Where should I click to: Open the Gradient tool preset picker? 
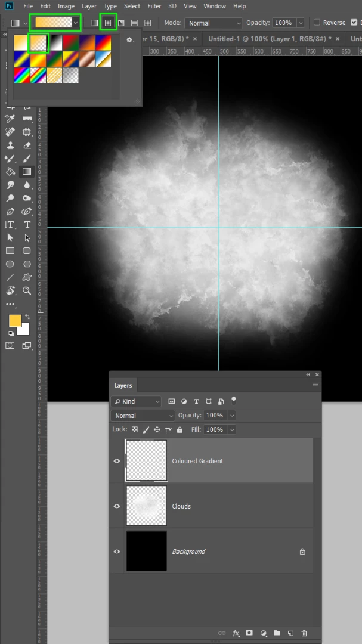coord(18,23)
